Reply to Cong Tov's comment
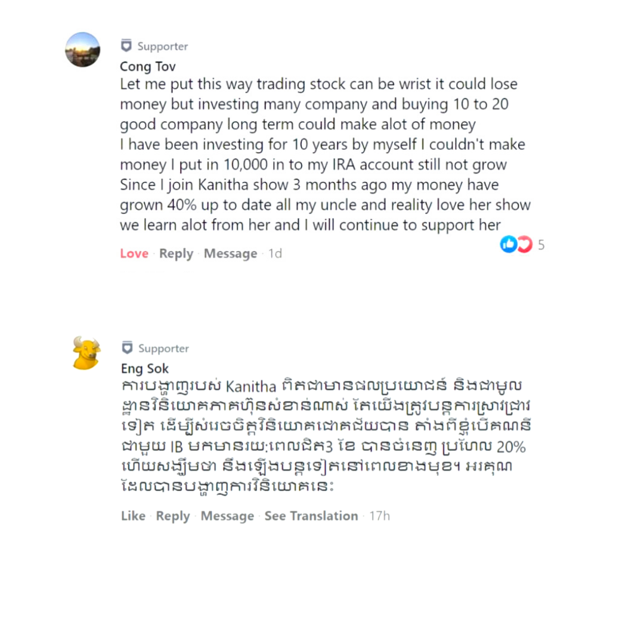Viewport: 644px width, 644px height. (x=176, y=253)
